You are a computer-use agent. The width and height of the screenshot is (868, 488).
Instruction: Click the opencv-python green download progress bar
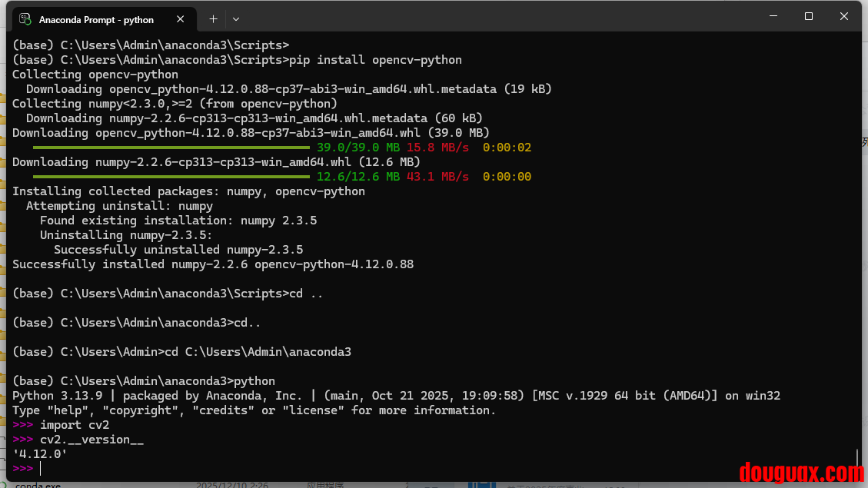[171, 148]
